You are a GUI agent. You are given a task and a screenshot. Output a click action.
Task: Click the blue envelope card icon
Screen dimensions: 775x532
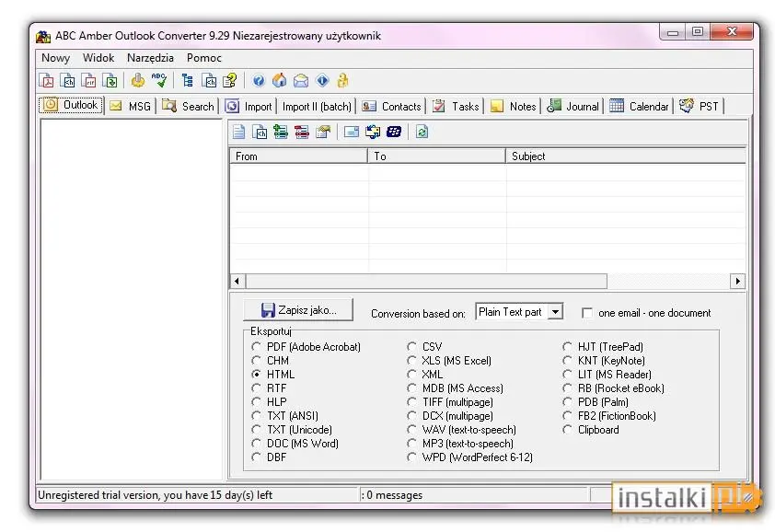(352, 132)
